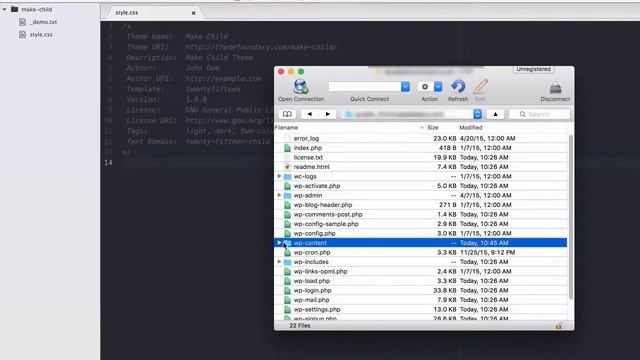Open the Quick Connect dropdown arrow
The image size is (640, 360).
(x=405, y=87)
